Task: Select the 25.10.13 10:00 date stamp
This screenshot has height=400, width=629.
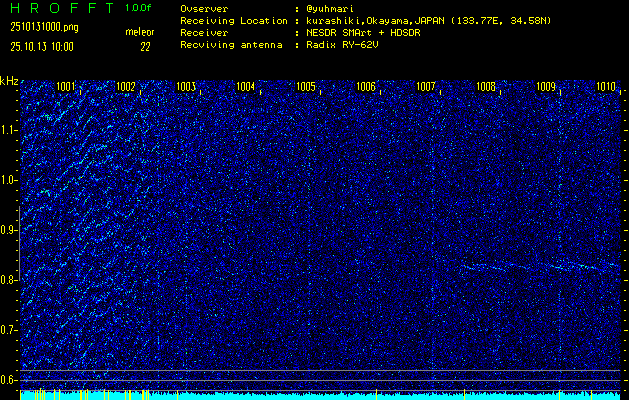Action: coord(41,46)
